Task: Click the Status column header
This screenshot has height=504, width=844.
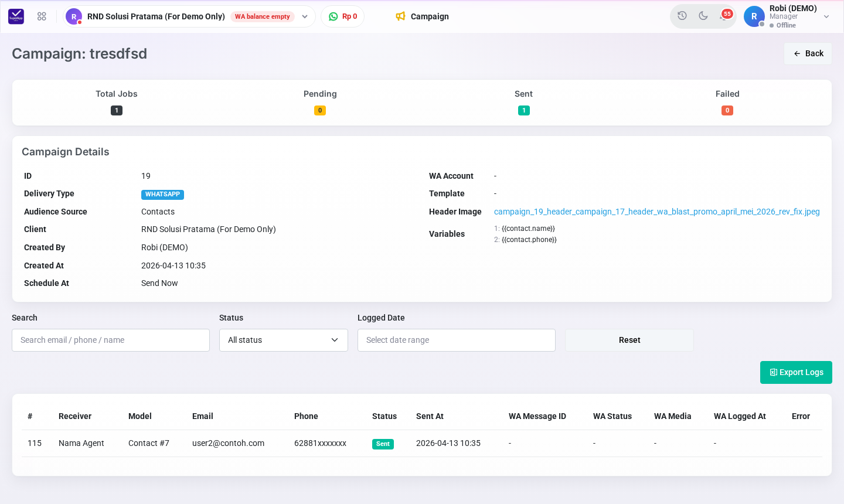Action: tap(384, 416)
